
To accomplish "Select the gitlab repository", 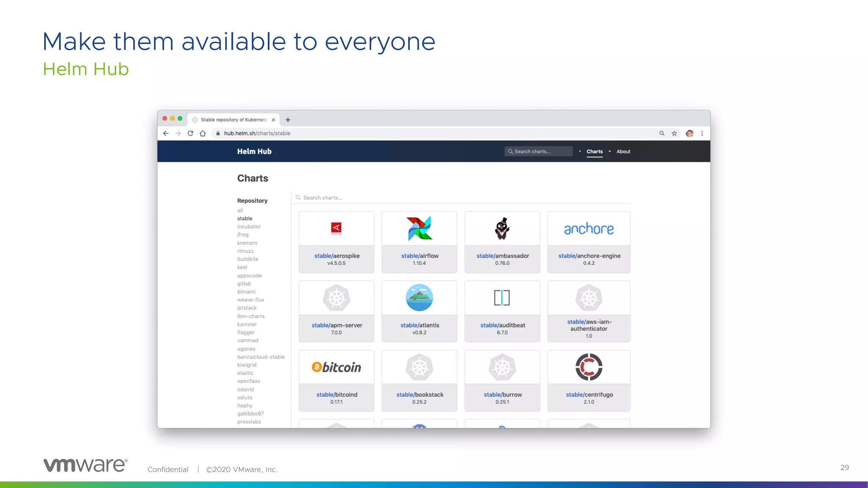I will click(244, 284).
